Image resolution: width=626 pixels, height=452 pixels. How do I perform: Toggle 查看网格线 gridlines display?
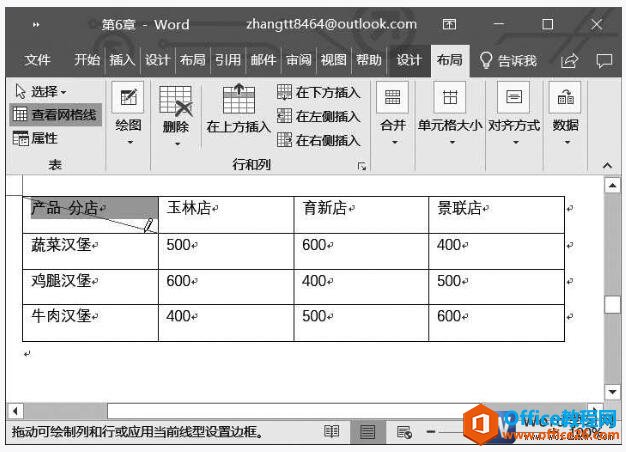55,115
